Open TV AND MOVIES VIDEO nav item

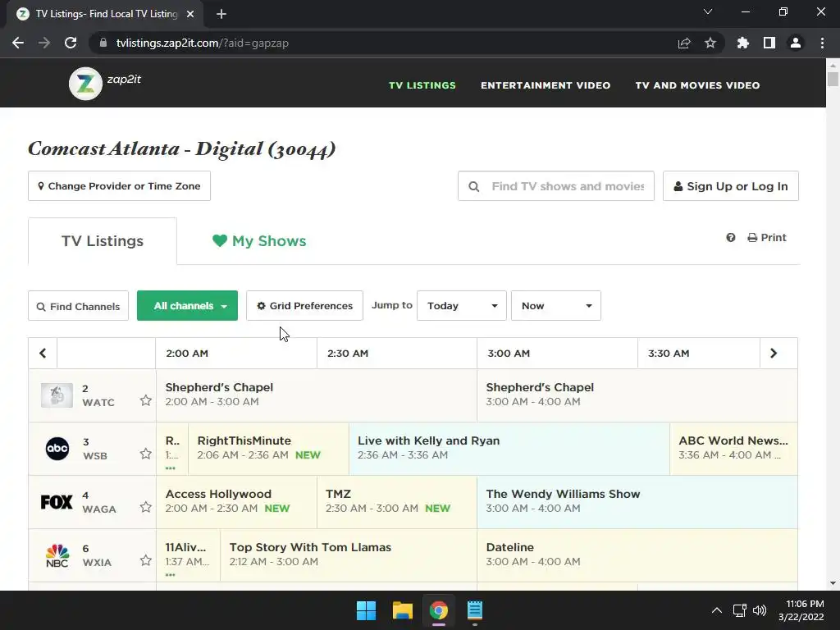click(697, 85)
